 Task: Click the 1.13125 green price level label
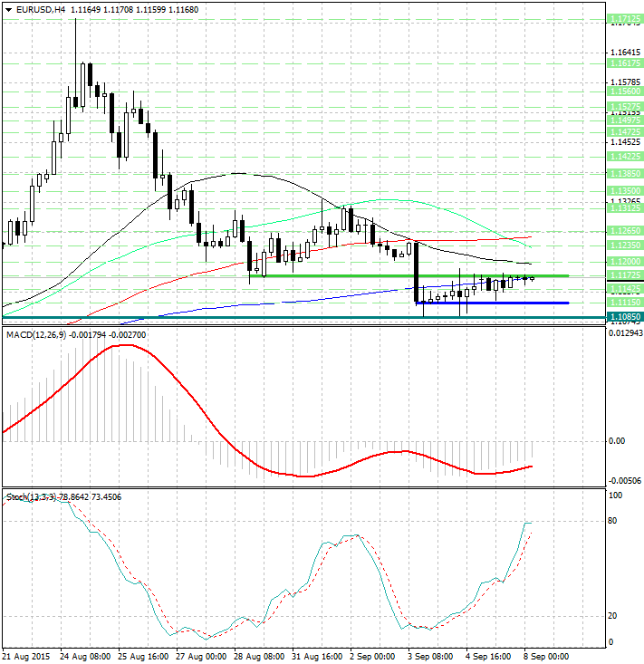point(625,208)
